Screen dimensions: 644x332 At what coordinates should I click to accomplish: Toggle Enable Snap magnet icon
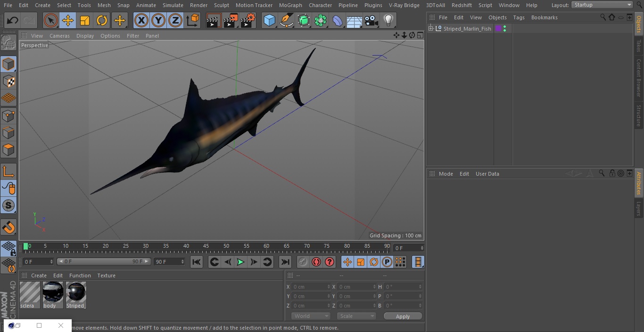[8, 227]
